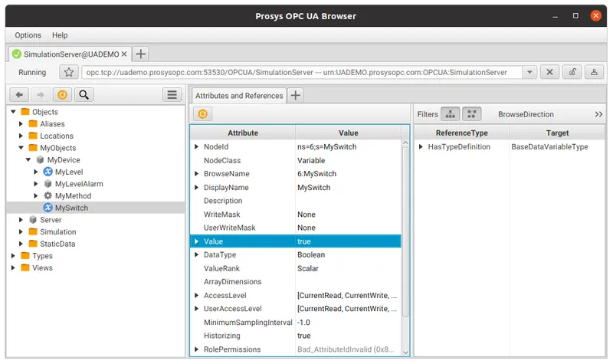Click the Objects folder icon
The height and width of the screenshot is (364, 613).
(25, 111)
